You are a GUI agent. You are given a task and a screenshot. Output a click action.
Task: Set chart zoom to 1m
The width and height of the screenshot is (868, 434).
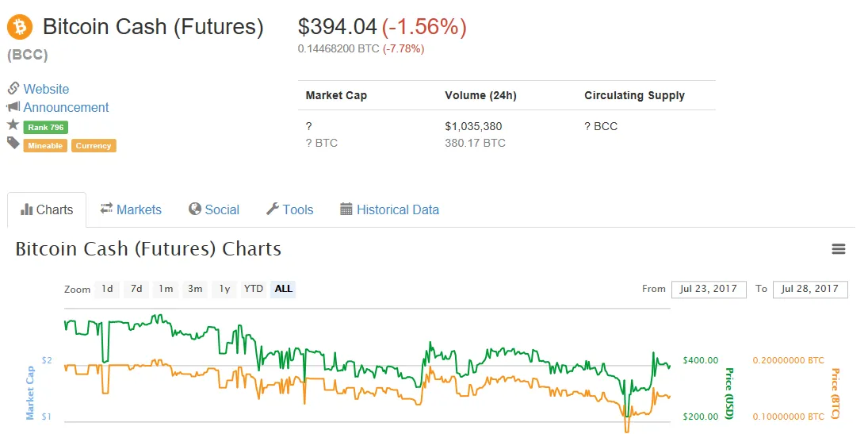click(x=166, y=289)
